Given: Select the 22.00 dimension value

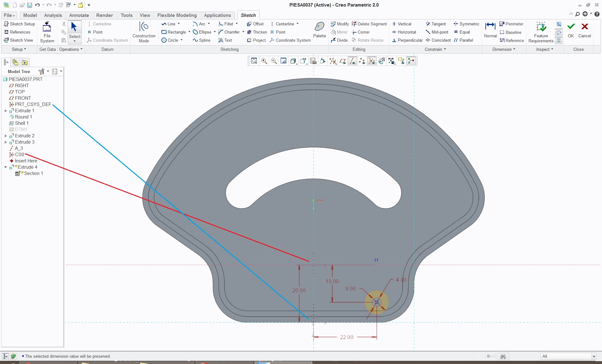Looking at the screenshot, I should click(x=346, y=337).
